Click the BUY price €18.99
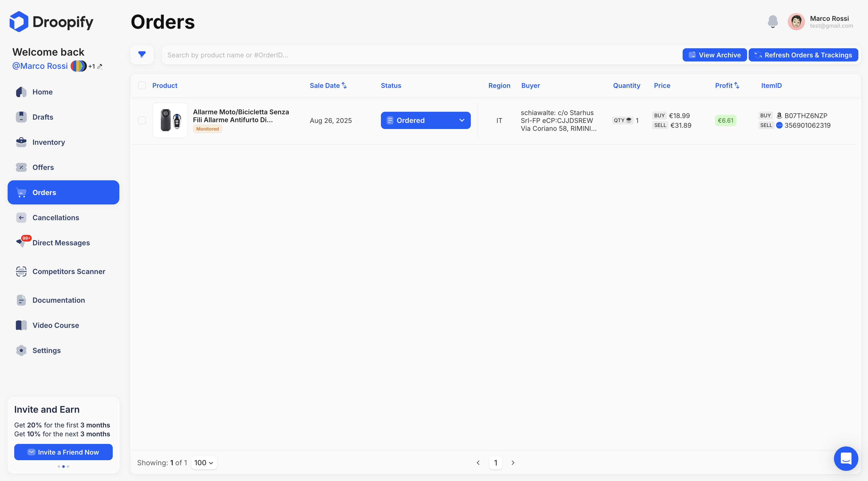The width and height of the screenshot is (868, 481). pyautogui.click(x=679, y=116)
